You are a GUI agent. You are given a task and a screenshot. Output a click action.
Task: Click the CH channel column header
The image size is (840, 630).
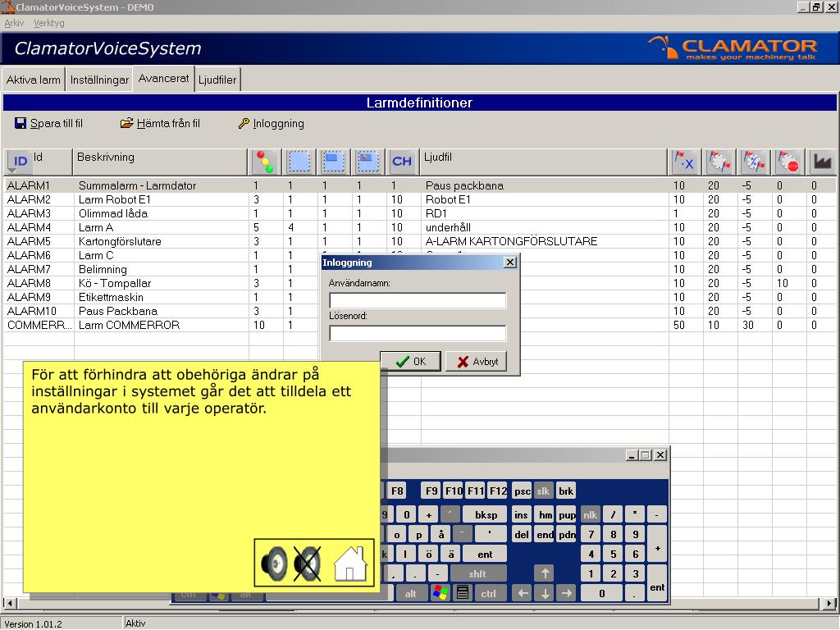point(402,162)
